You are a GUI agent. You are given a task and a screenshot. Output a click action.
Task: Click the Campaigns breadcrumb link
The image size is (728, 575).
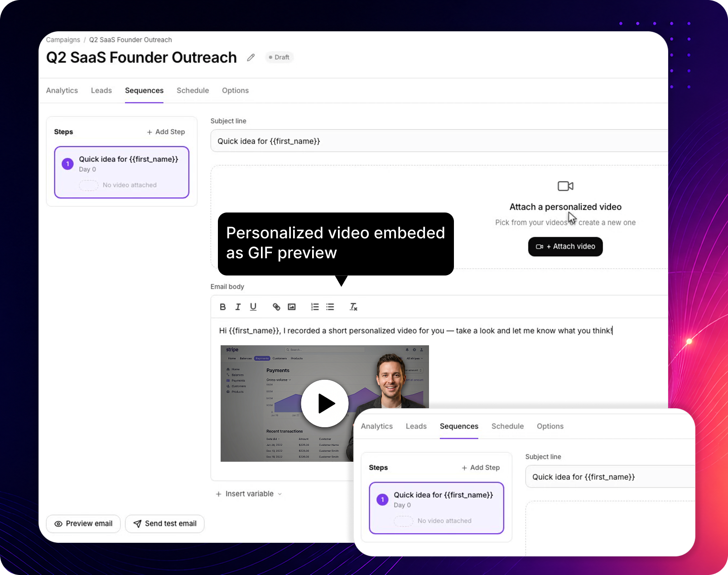pyautogui.click(x=63, y=40)
